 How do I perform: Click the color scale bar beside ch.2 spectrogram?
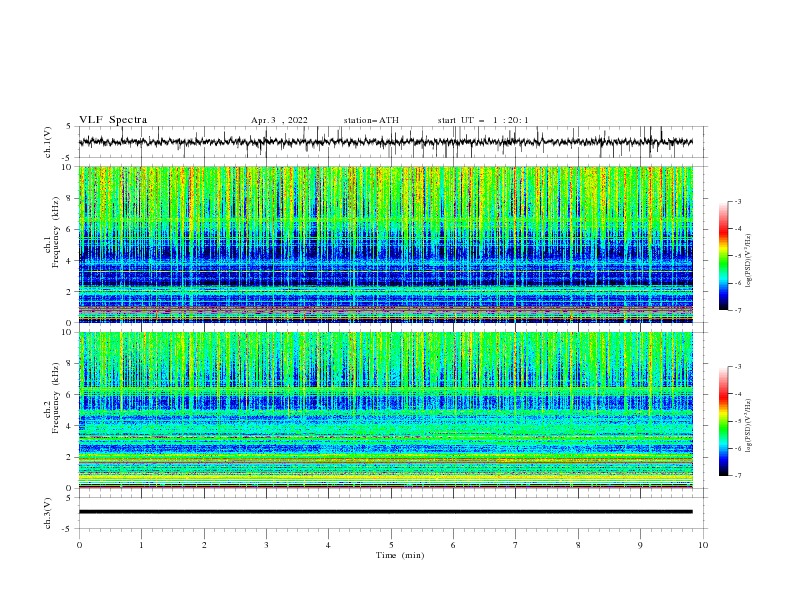[724, 421]
